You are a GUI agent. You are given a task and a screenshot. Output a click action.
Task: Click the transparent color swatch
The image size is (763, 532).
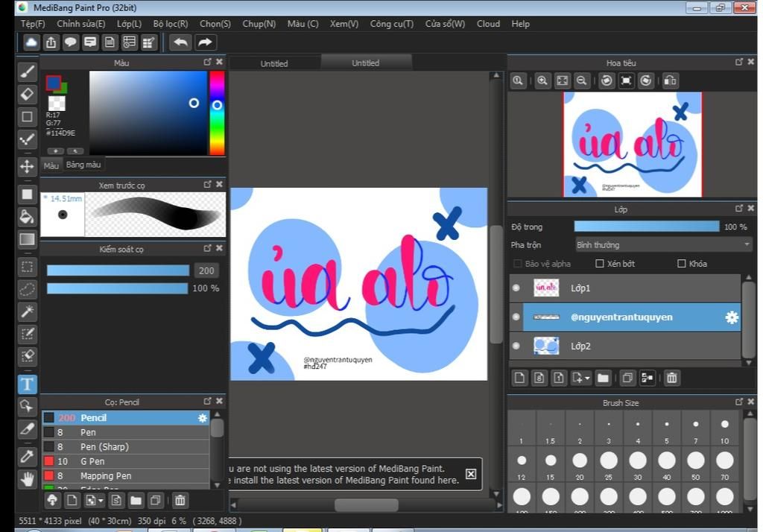57,103
